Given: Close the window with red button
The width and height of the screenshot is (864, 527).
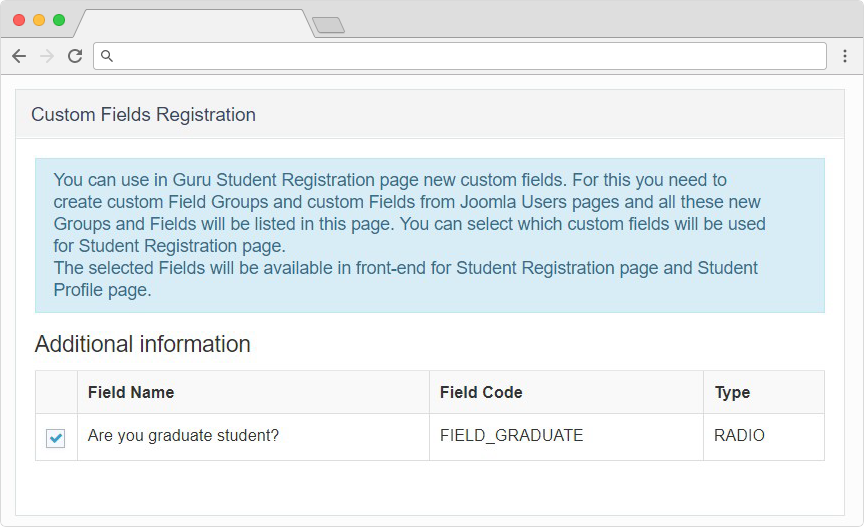Looking at the screenshot, I should (x=19, y=20).
